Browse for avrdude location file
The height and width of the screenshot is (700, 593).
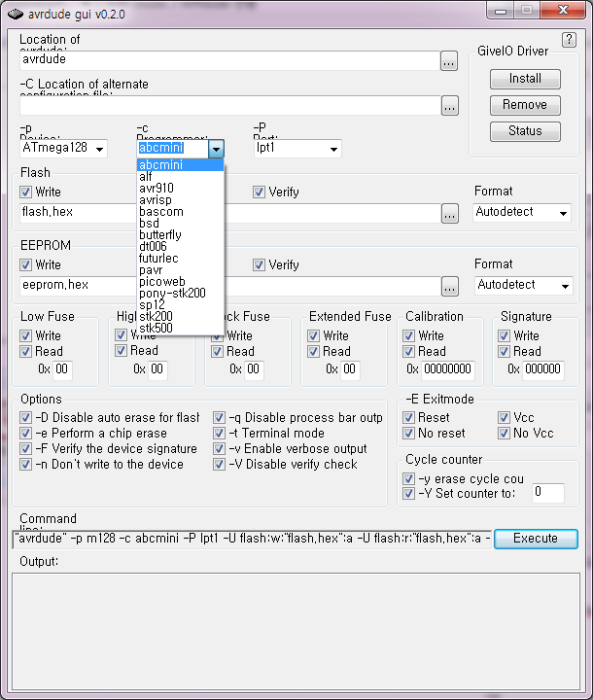(449, 61)
